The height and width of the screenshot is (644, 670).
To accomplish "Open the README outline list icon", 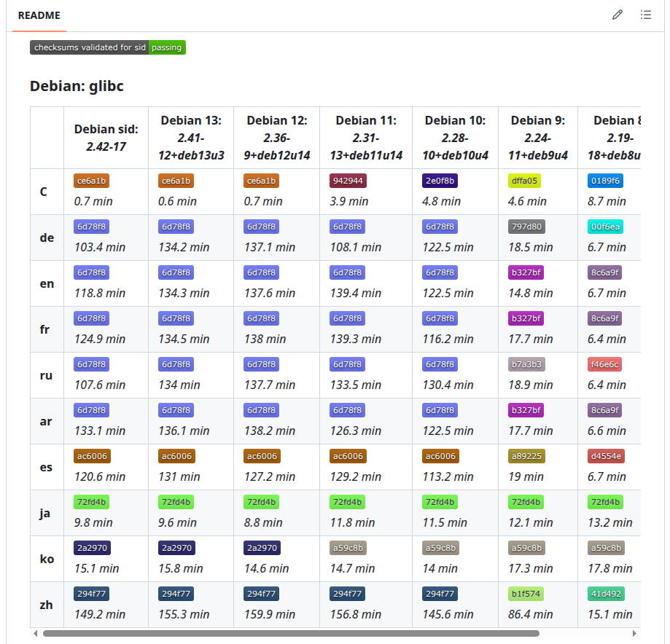I will point(646,15).
